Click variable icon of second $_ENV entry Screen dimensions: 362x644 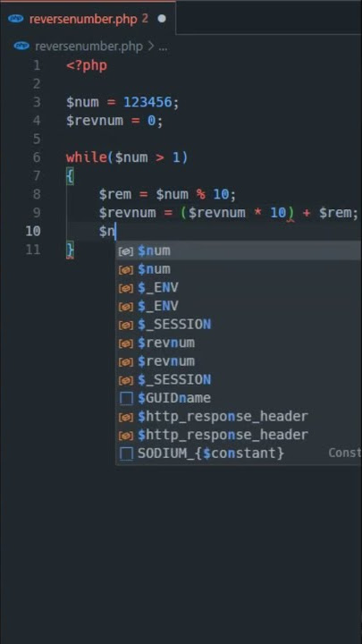(126, 307)
